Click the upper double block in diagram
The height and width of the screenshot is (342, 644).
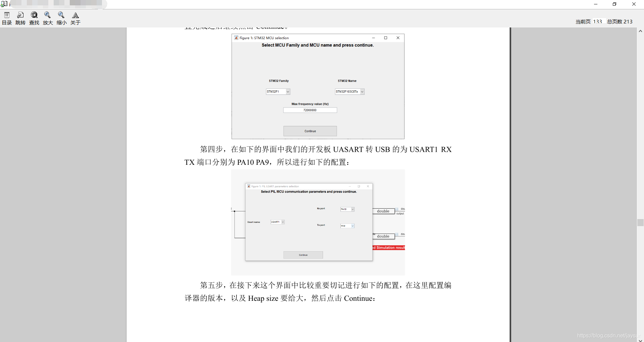point(383,211)
